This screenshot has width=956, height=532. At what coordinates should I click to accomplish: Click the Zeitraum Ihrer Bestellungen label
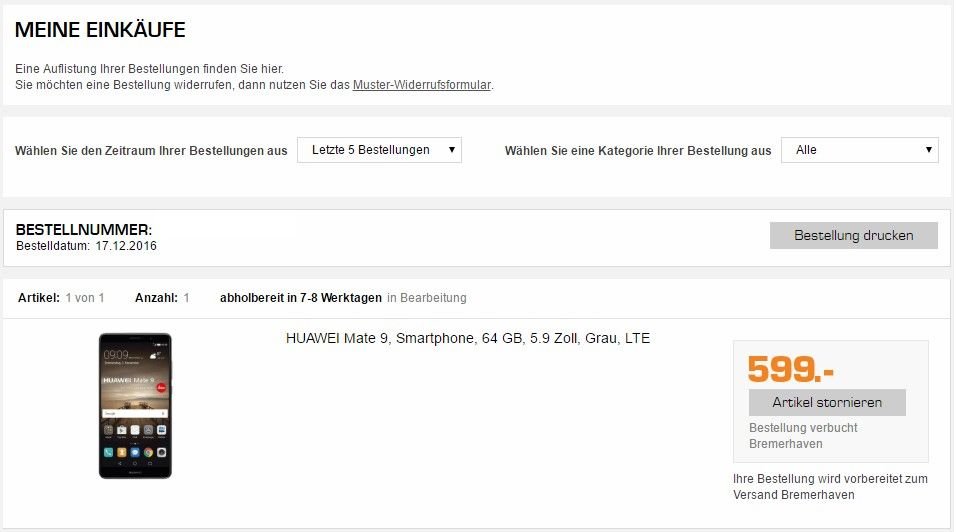[x=151, y=151]
